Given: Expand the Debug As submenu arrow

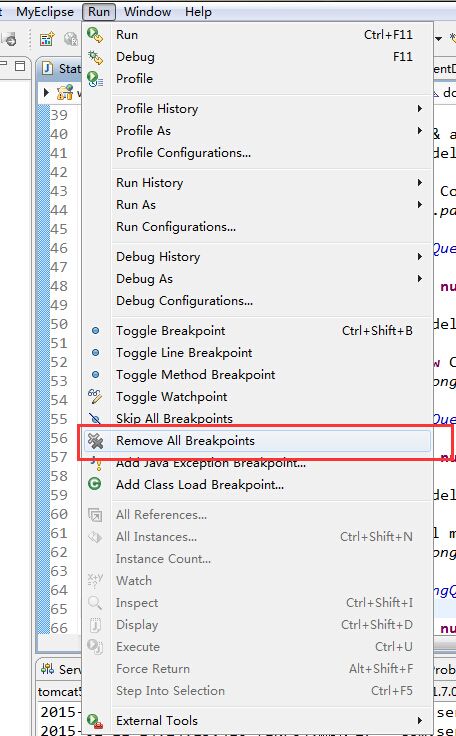Looking at the screenshot, I should click(x=419, y=278).
